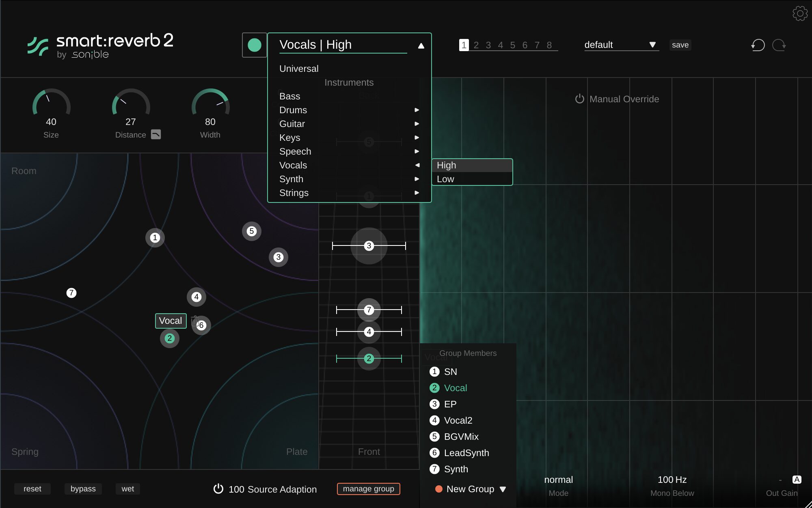Select node 7 in reverb matrix

(71, 293)
